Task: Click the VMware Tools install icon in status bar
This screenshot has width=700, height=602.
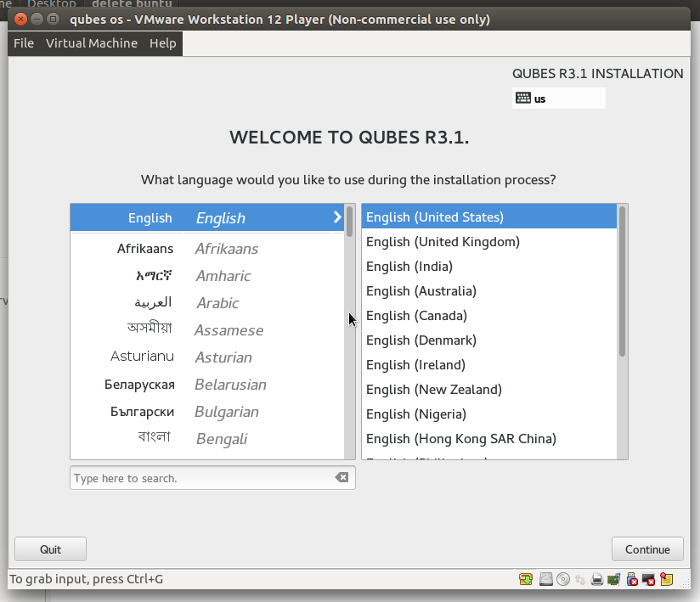Action: (526, 579)
